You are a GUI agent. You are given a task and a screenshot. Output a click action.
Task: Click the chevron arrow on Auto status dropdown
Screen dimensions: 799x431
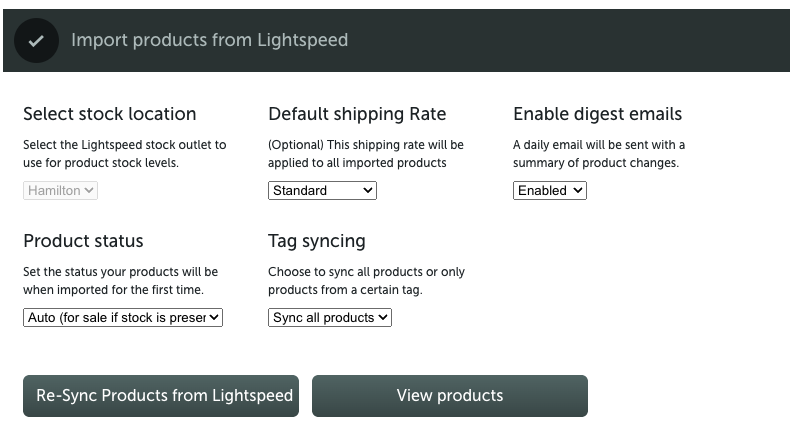[x=214, y=317]
